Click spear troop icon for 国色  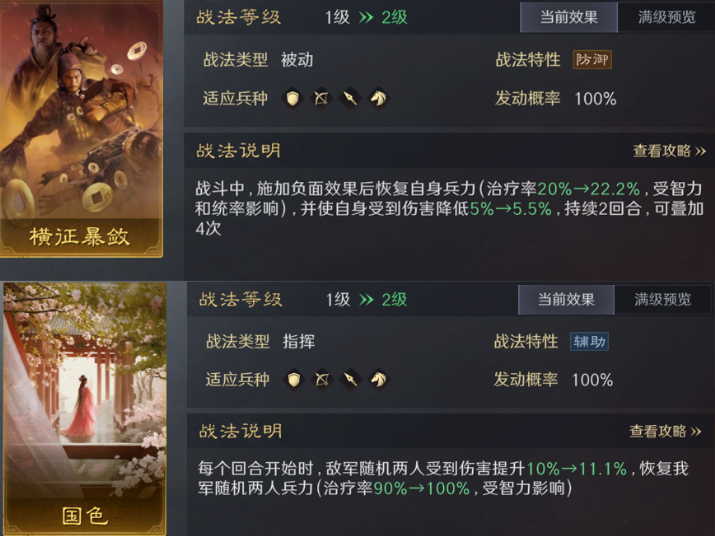click(x=350, y=379)
